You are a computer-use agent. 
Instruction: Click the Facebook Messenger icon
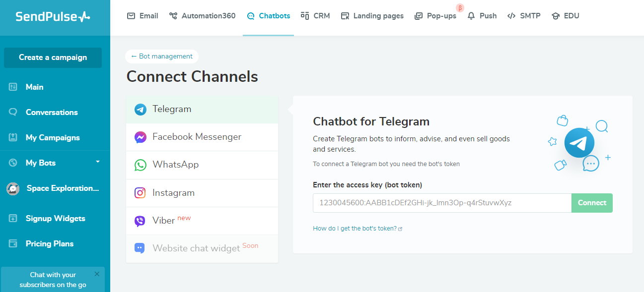(x=141, y=137)
